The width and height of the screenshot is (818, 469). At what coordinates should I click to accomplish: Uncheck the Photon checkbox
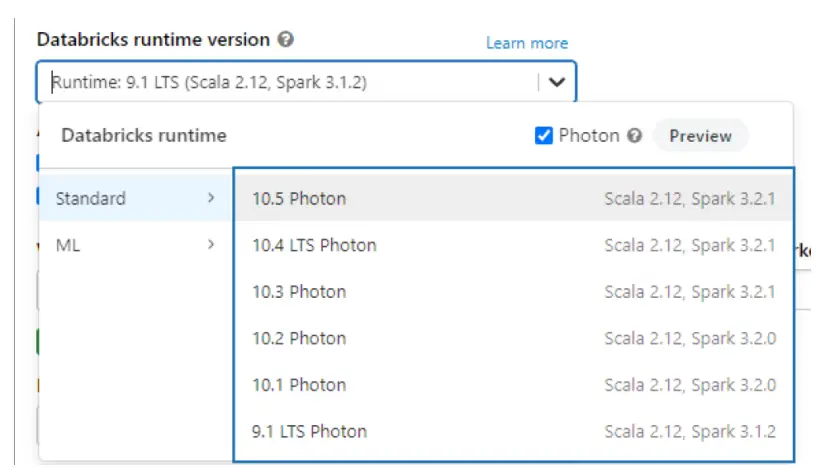pos(544,136)
